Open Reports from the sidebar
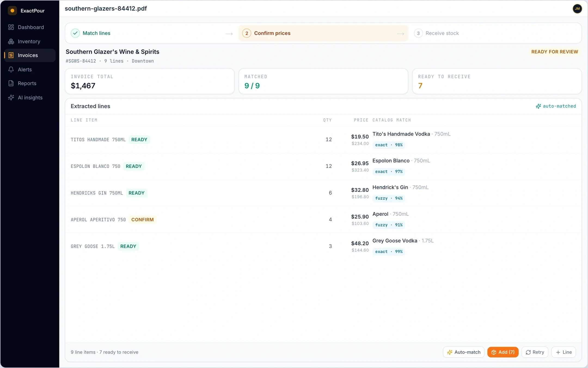Screen dimensions: 588x368 click(x=30, y=83)
